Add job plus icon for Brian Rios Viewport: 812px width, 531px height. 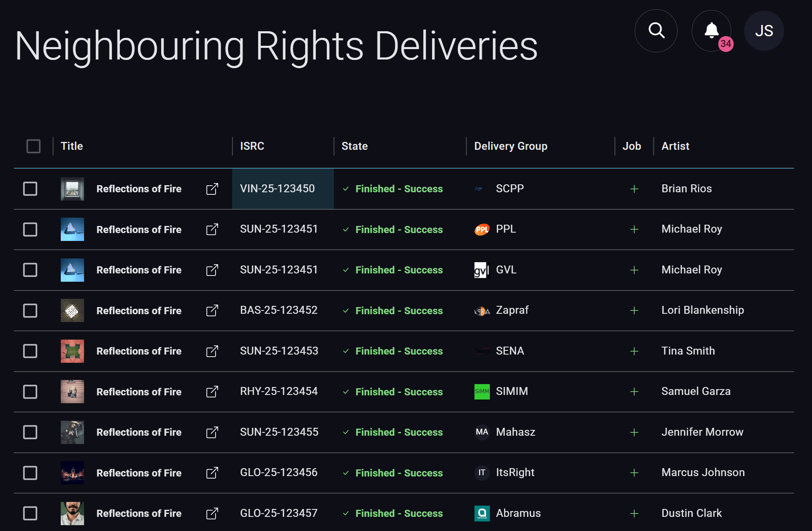(x=634, y=189)
